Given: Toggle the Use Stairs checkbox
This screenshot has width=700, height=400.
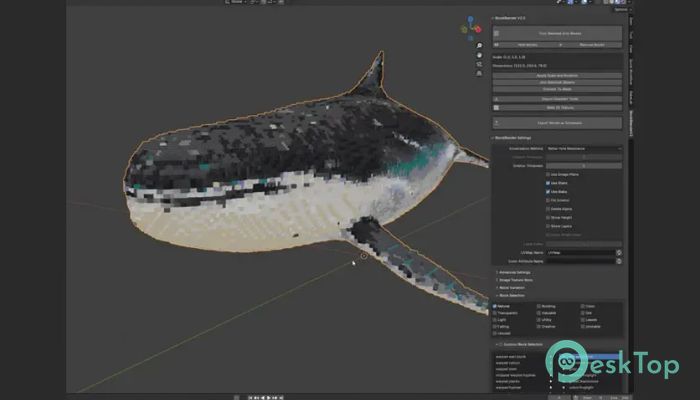Looking at the screenshot, I should click(548, 183).
